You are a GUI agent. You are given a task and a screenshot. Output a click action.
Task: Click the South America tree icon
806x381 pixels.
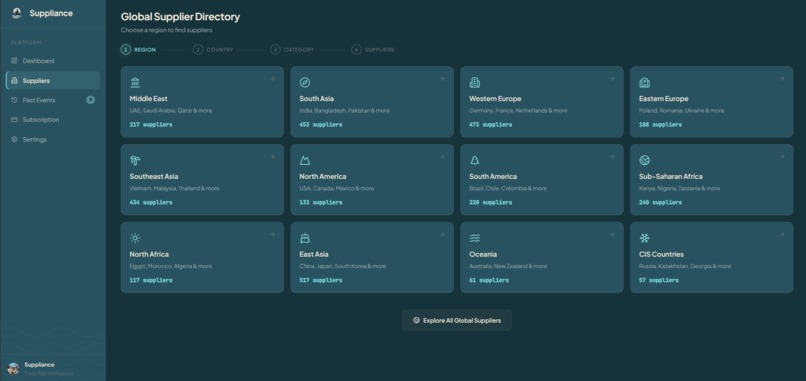tap(474, 160)
